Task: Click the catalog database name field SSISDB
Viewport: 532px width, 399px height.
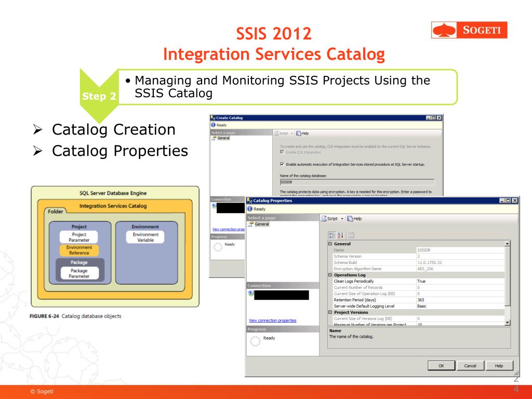Action: [357, 182]
